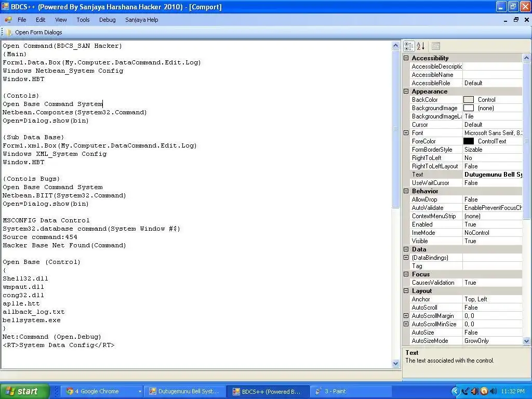The image size is (532, 399).
Task: Collapse the Focus category
Action: click(406, 274)
